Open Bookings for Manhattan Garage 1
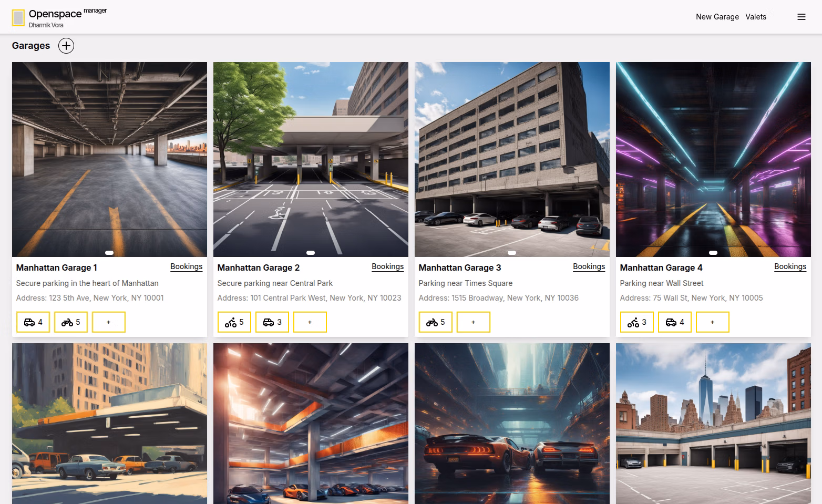 point(186,266)
